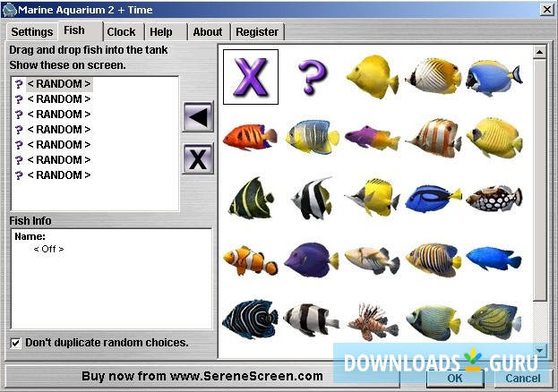The image size is (558, 392).
Task: Open the Register tab
Action: click(x=257, y=32)
